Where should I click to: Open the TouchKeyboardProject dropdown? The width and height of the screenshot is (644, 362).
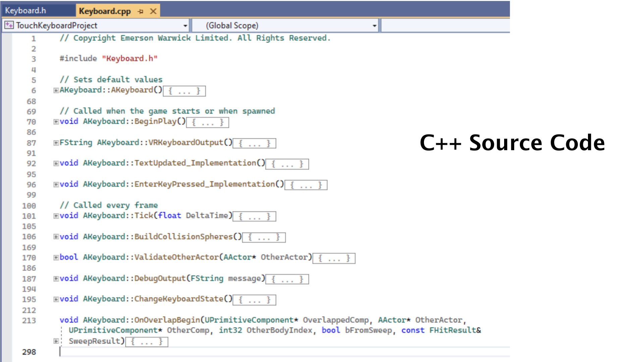tap(185, 26)
